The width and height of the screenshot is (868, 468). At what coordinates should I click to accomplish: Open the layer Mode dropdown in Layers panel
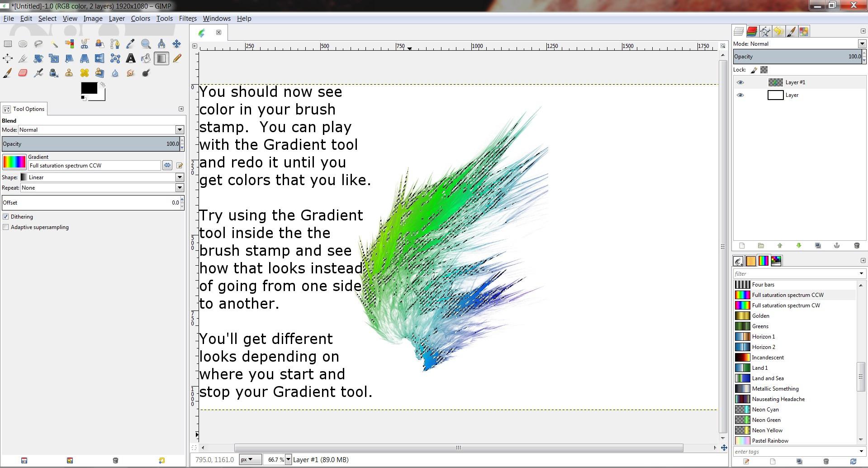[862, 44]
